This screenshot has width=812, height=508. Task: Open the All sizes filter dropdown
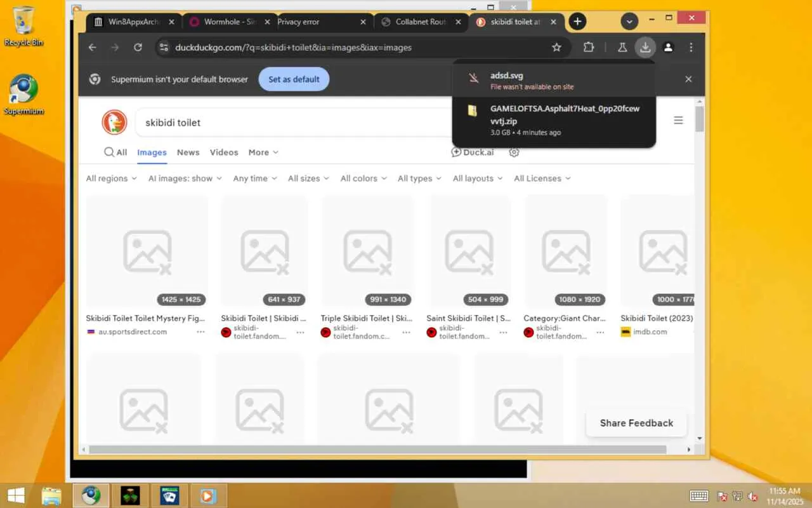(x=309, y=178)
